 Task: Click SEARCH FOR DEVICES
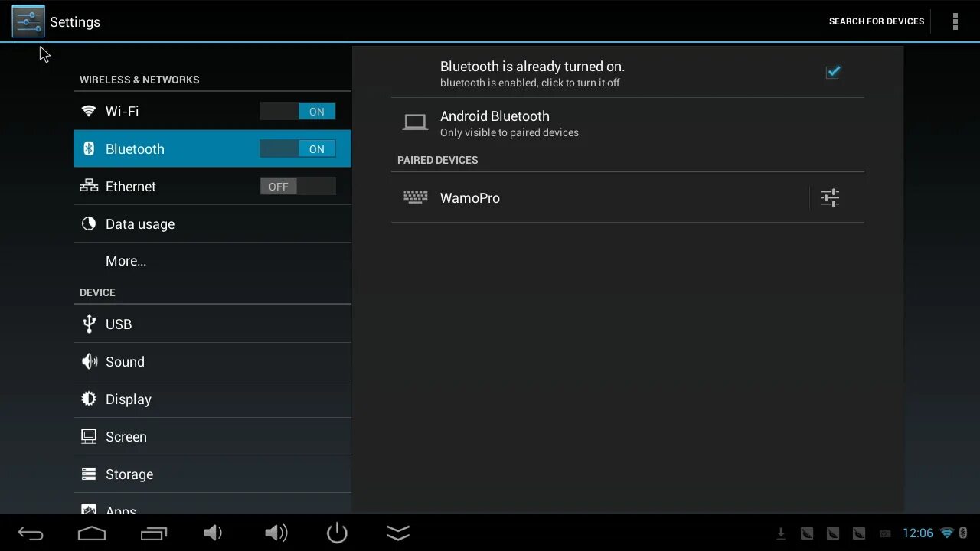pyautogui.click(x=877, y=21)
